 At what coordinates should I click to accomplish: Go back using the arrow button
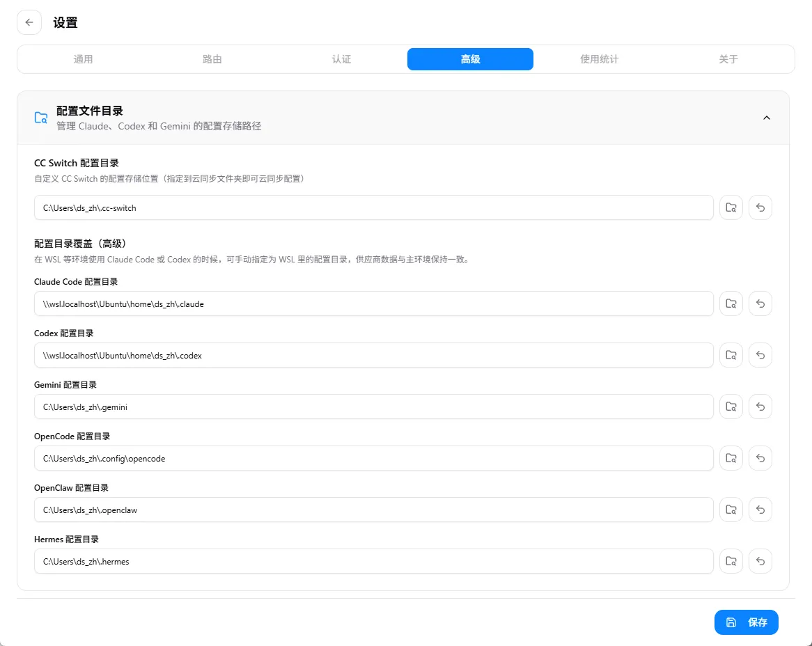point(29,22)
